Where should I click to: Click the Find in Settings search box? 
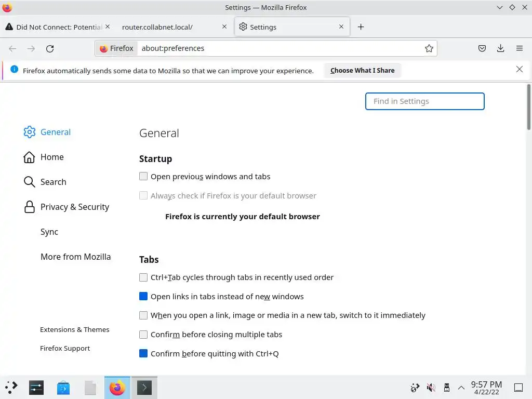[425, 101]
